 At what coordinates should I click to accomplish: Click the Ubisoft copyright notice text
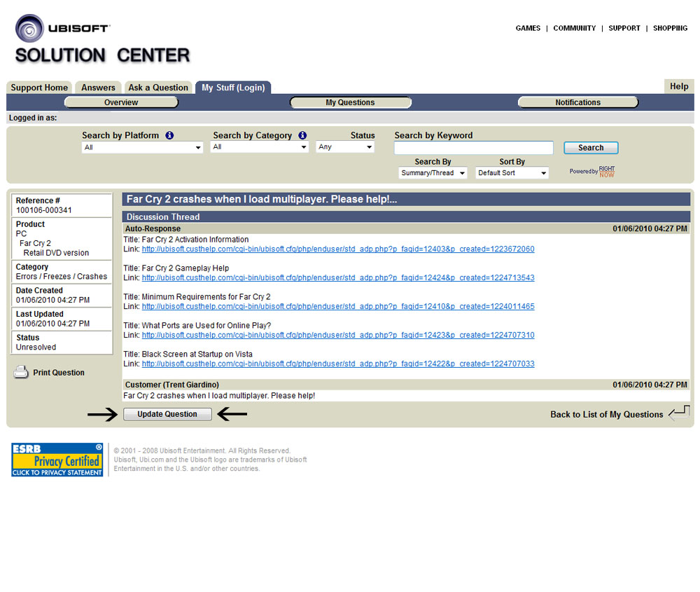(x=210, y=460)
